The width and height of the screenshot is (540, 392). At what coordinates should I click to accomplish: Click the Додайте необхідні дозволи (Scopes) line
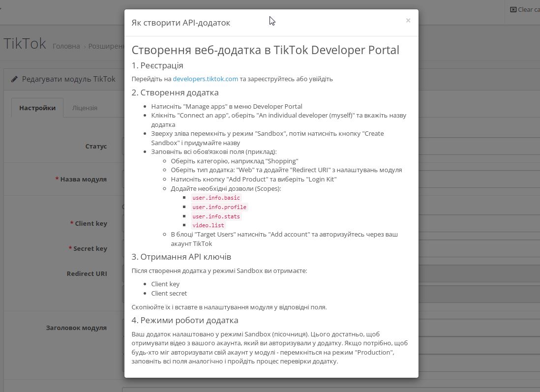(226, 188)
